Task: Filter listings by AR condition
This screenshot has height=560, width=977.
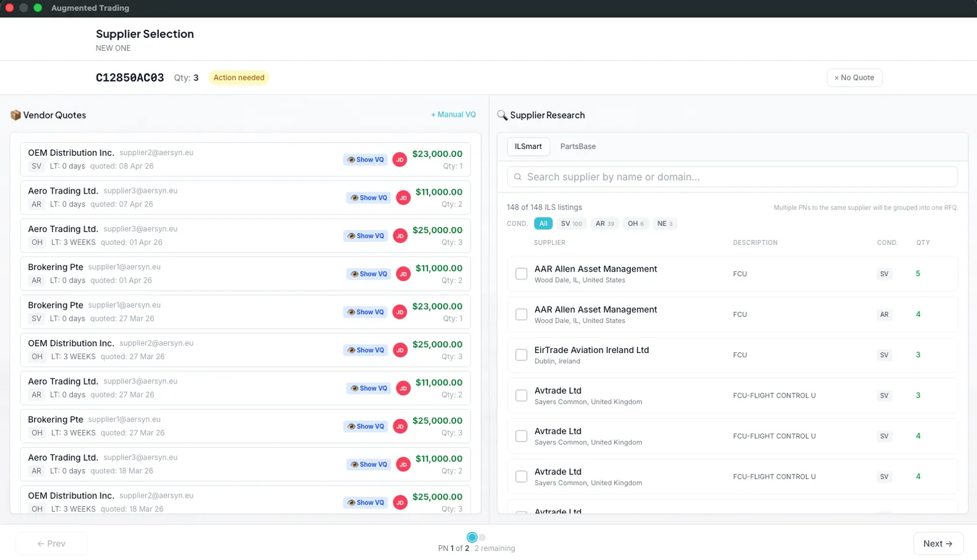Action: click(x=605, y=224)
